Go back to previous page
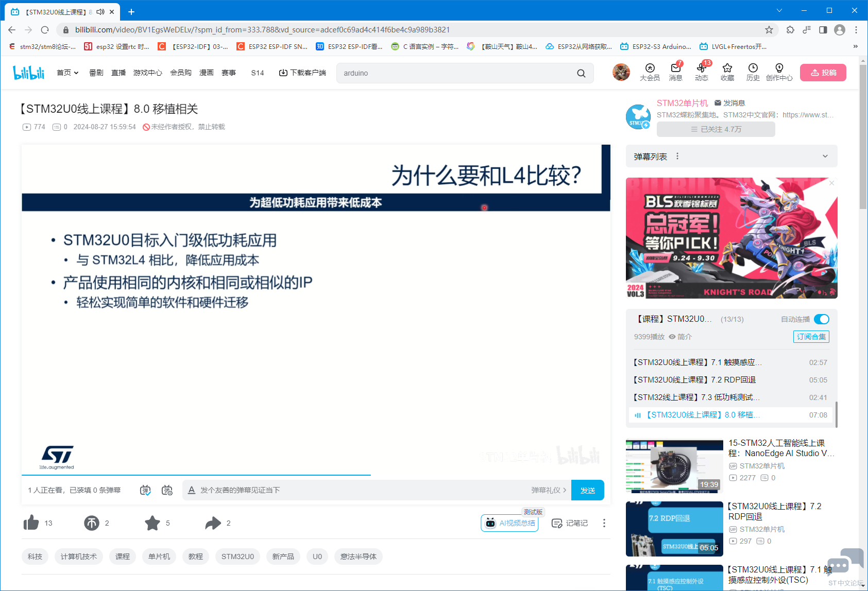Screen dimensions: 868x591 point(12,30)
